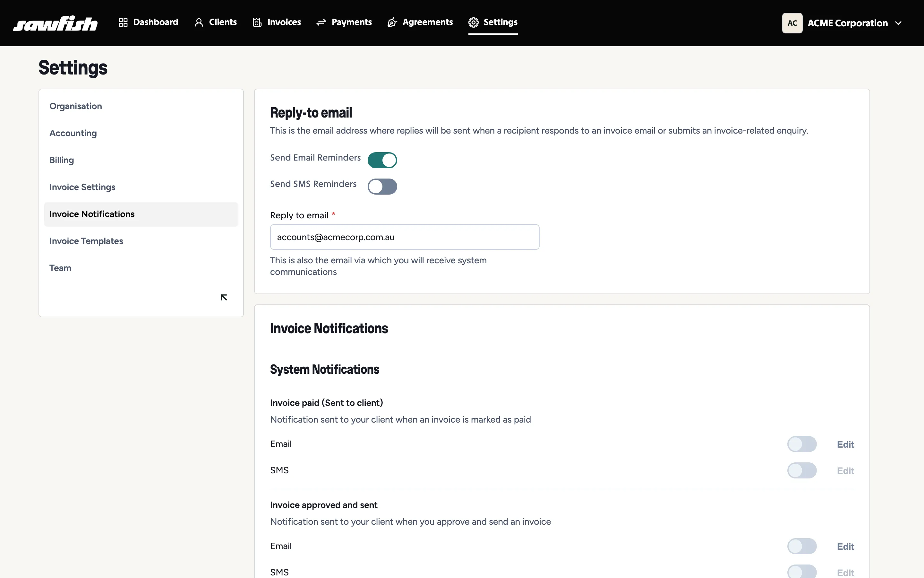Click the Clients person icon
924x578 pixels.
click(x=199, y=22)
